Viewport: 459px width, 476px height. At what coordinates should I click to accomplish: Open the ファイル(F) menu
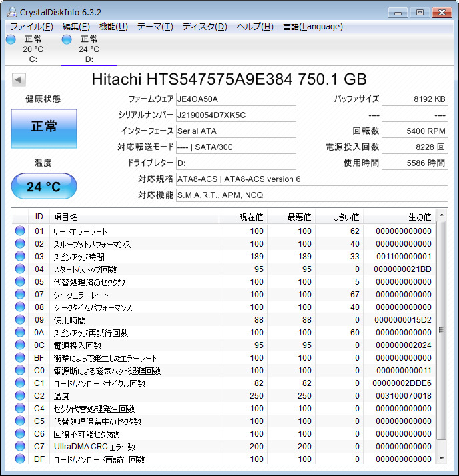pos(31,27)
